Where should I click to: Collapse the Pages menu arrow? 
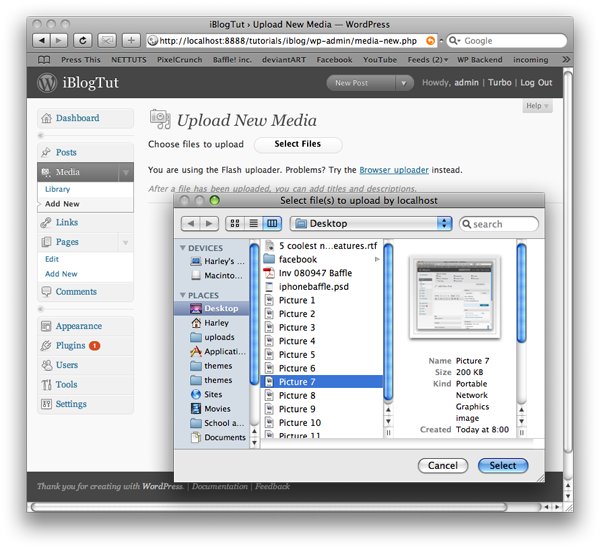pyautogui.click(x=126, y=243)
